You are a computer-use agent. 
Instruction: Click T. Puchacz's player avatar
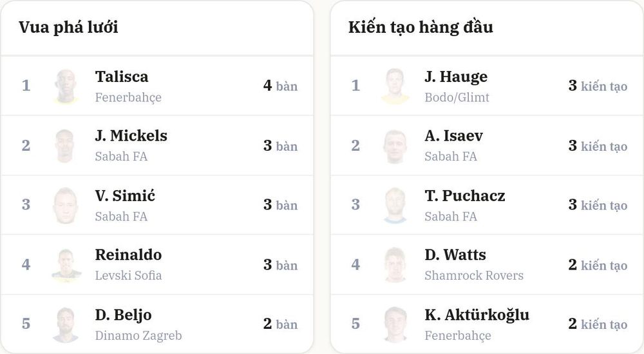tap(395, 205)
